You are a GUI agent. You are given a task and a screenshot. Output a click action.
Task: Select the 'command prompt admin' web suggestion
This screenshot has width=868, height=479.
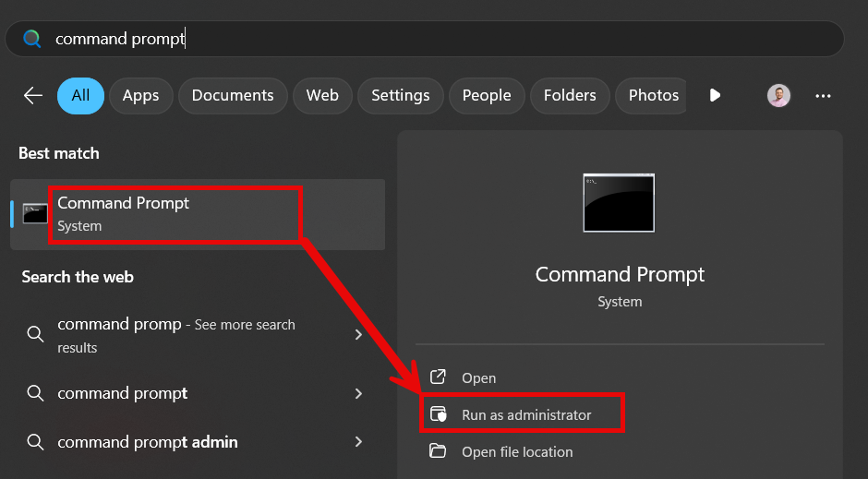196,441
